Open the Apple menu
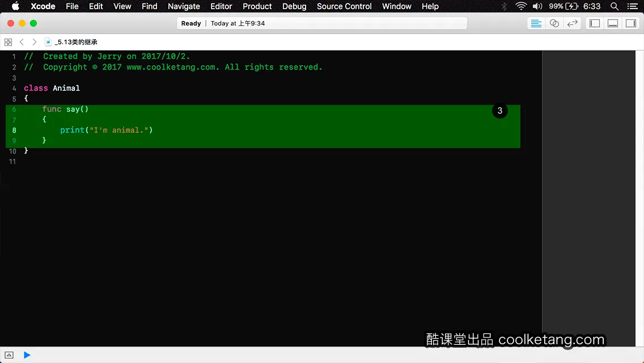Image resolution: width=644 pixels, height=363 pixels. [x=15, y=6]
